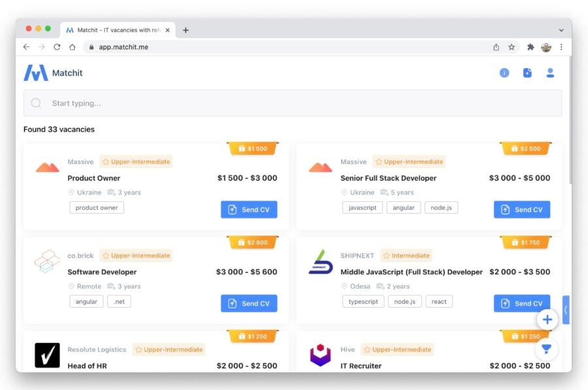Open the Software Developer vacancy title

click(x=102, y=272)
